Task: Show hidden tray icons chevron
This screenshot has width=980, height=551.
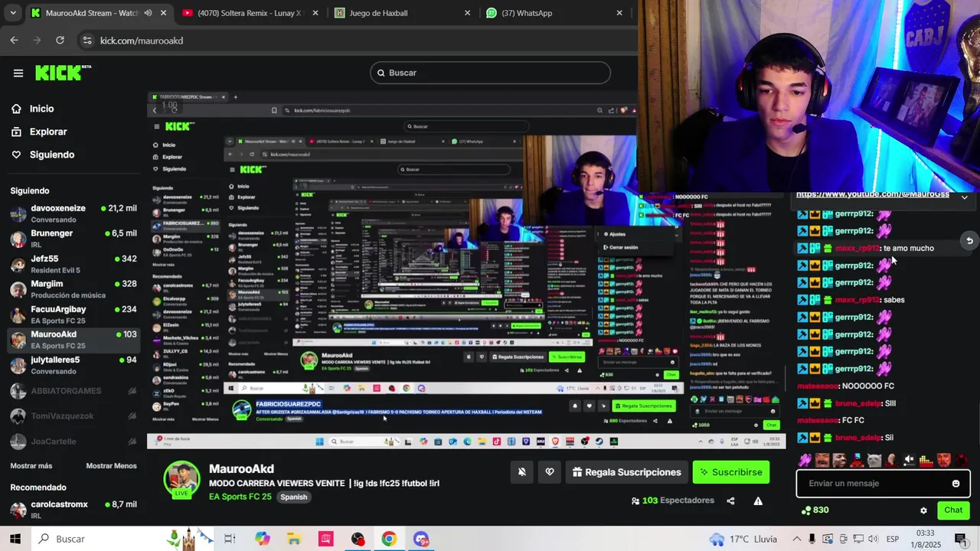Action: 797,539
